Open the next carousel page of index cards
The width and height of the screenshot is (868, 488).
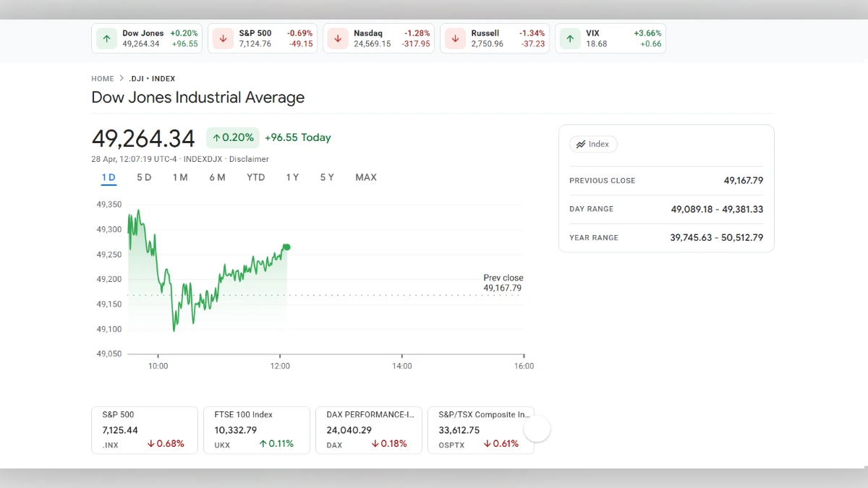[x=537, y=428]
